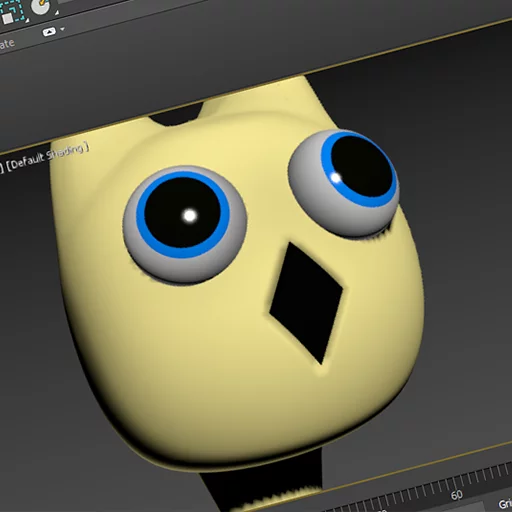Open the small ribbon minimize dropdown arrow

click(x=62, y=29)
